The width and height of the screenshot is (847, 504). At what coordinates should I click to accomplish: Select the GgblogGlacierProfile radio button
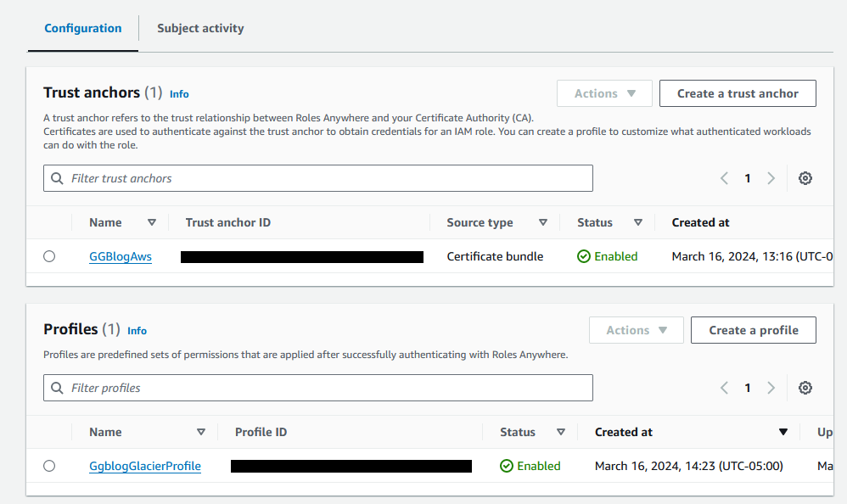[x=49, y=465]
